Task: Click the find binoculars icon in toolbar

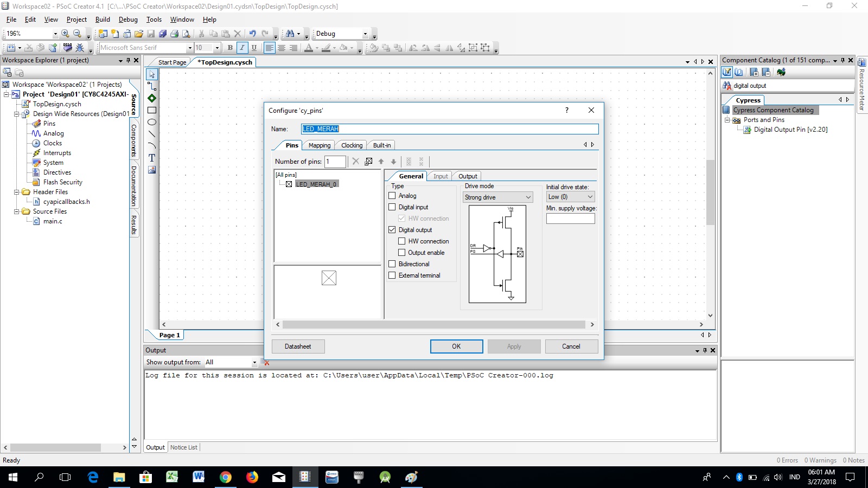Action: pyautogui.click(x=290, y=34)
